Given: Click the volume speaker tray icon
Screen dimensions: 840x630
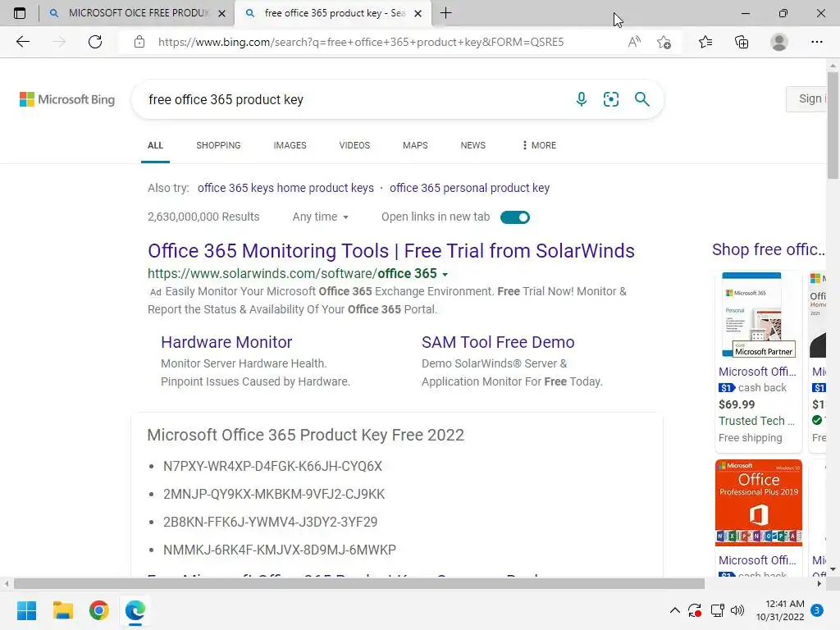Looking at the screenshot, I should (737, 610).
